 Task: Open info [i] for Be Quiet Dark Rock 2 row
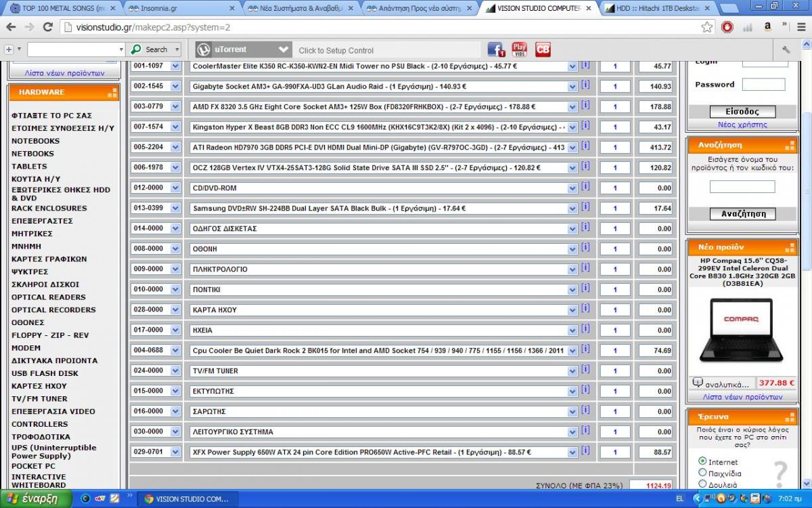pyautogui.click(x=585, y=350)
